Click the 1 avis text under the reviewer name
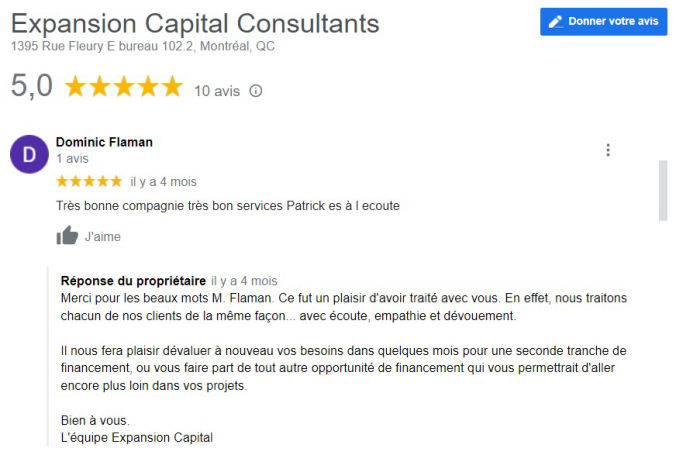The width and height of the screenshot is (676, 455). pyautogui.click(x=73, y=158)
